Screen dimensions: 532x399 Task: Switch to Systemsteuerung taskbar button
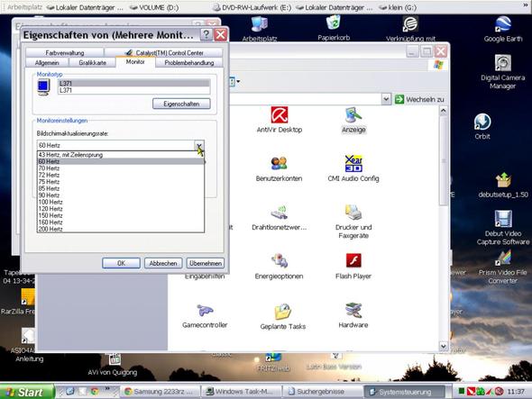pyautogui.click(x=405, y=392)
